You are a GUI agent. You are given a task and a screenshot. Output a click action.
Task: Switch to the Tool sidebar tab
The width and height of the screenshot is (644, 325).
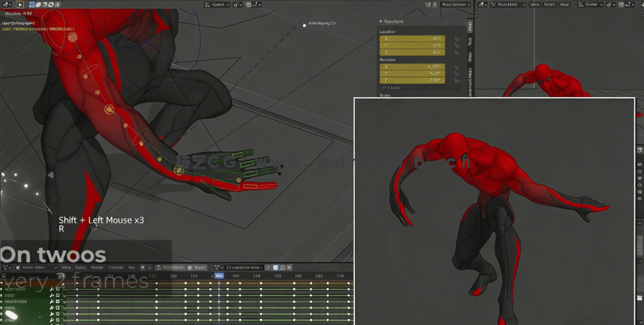click(470, 41)
